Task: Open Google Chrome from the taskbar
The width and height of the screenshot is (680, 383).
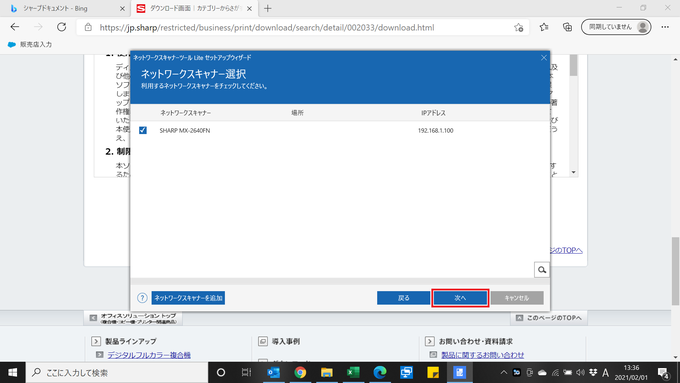Action: (300, 373)
